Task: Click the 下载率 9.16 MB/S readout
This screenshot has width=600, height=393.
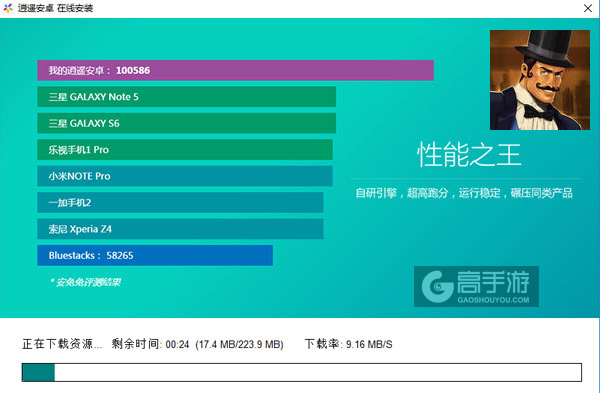Action: point(348,344)
